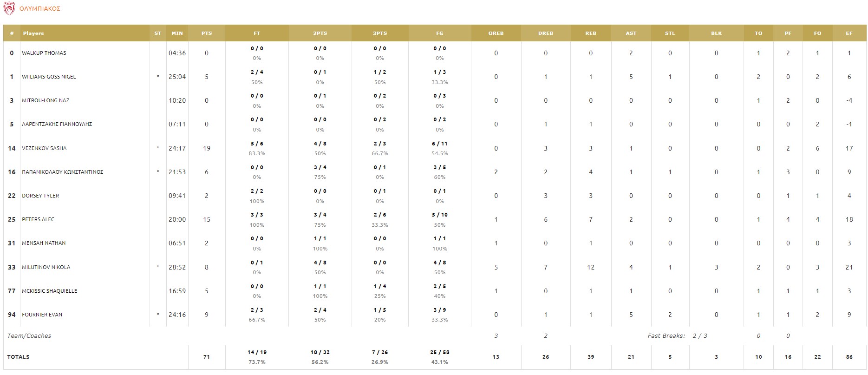
Task: Click the OREB column header
Action: click(x=496, y=33)
